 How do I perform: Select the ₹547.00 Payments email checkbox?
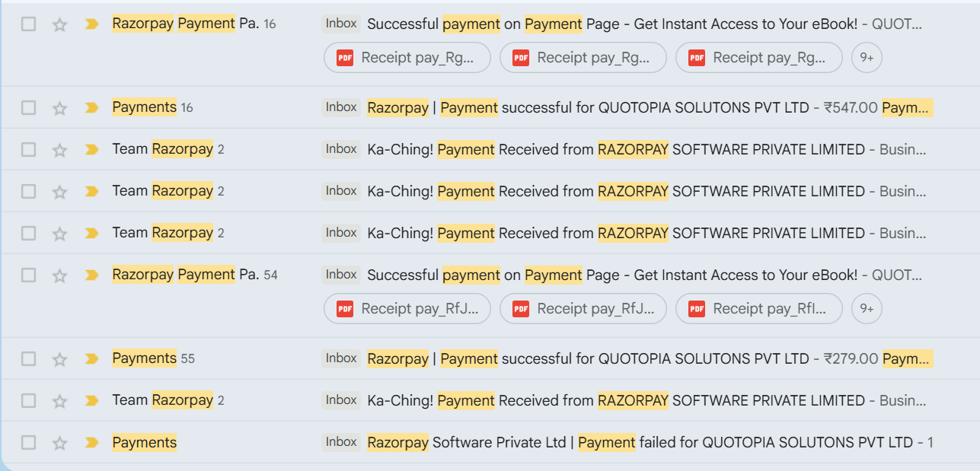coord(28,108)
